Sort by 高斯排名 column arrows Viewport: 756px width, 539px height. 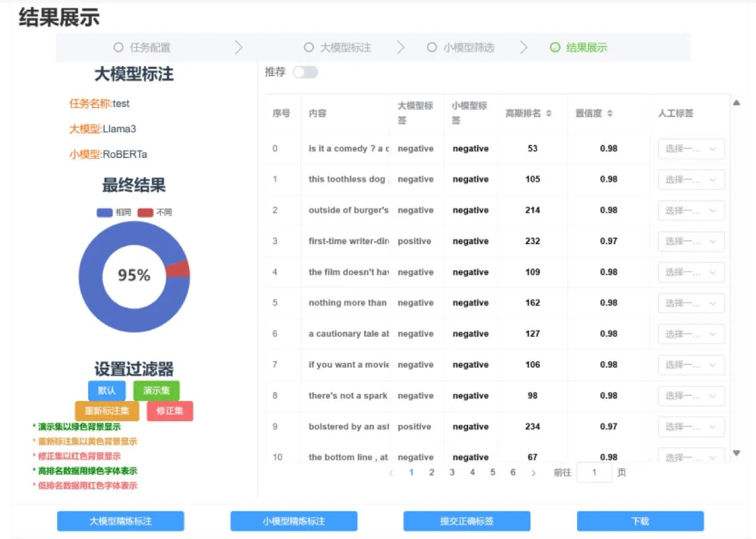click(549, 113)
